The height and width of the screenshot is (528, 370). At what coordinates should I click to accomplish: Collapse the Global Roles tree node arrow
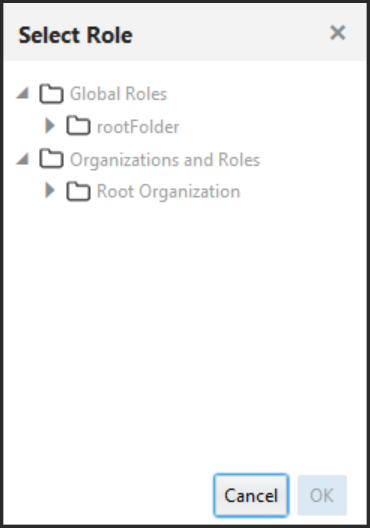[23, 93]
